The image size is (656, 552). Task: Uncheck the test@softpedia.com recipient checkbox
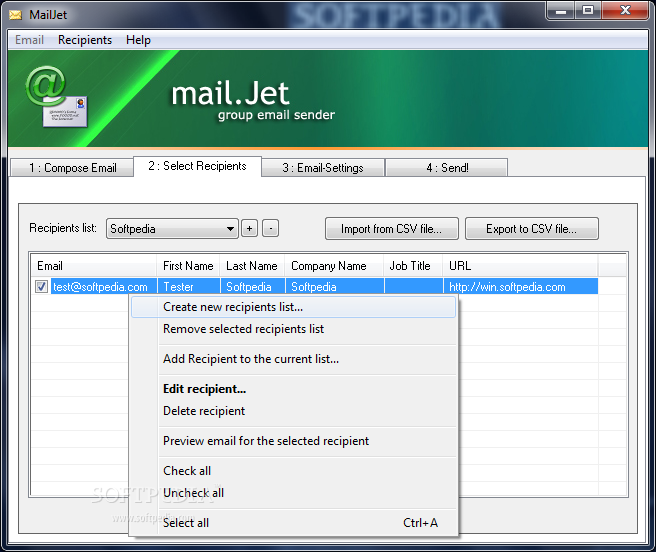tap(41, 287)
